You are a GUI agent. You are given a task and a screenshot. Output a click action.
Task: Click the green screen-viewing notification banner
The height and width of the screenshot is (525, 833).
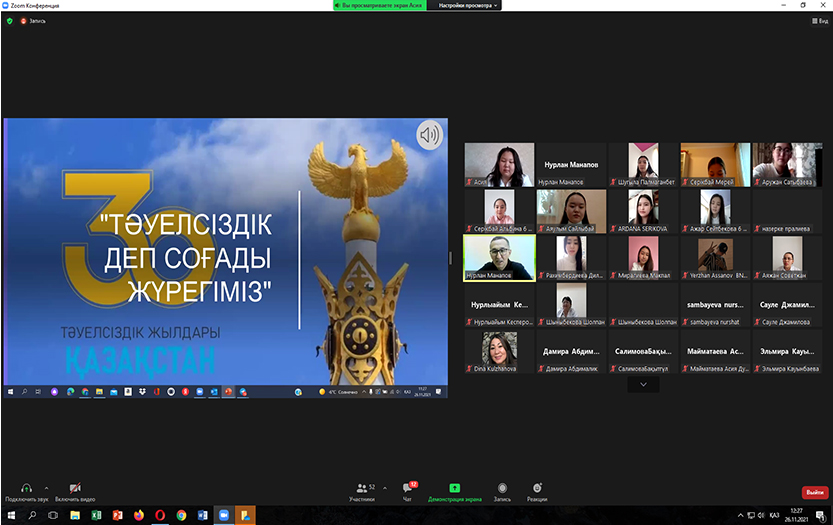click(381, 5)
